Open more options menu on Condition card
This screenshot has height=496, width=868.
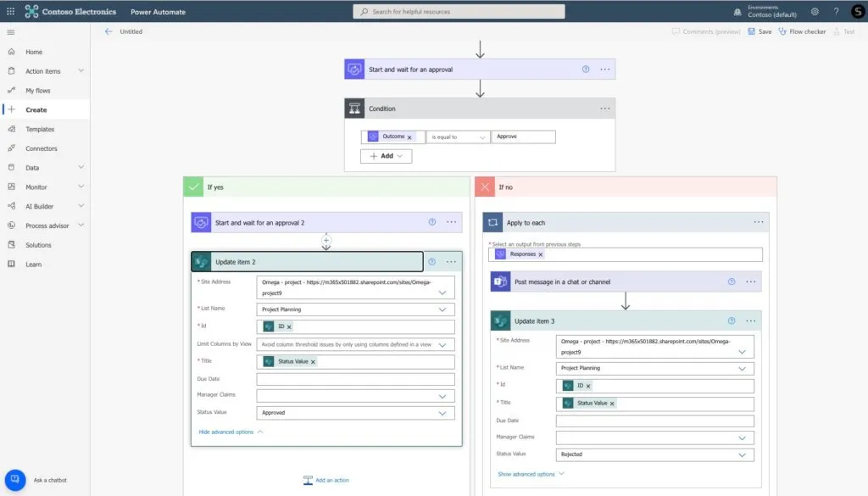(x=604, y=109)
